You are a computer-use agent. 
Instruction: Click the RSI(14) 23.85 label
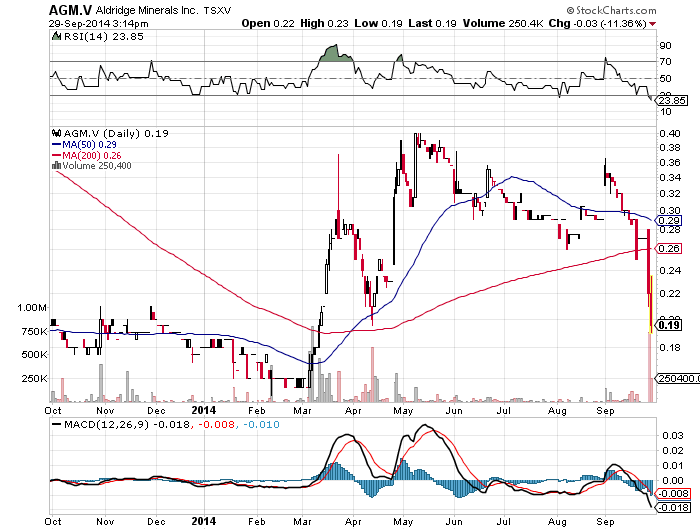click(x=104, y=37)
